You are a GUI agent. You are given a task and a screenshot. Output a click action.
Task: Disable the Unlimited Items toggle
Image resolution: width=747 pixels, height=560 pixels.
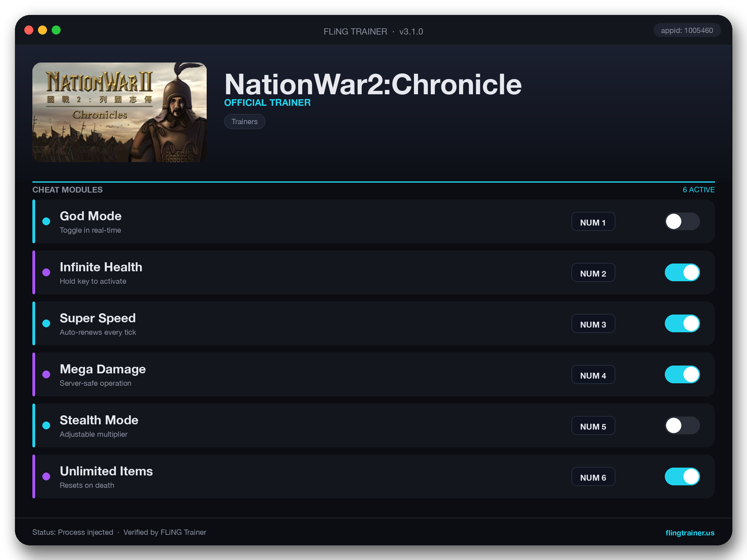tap(682, 476)
